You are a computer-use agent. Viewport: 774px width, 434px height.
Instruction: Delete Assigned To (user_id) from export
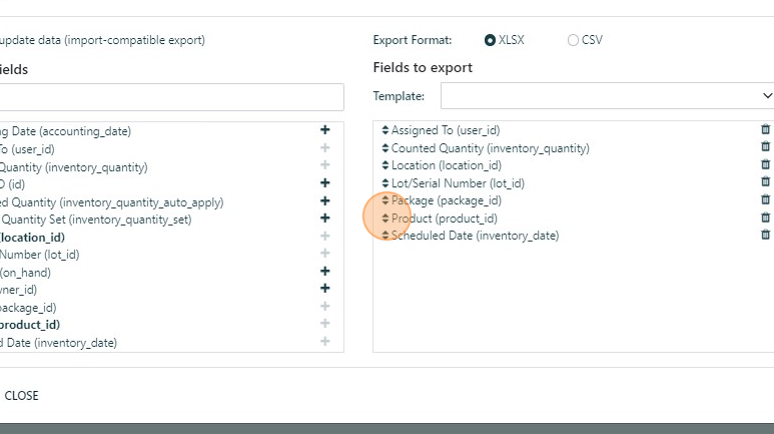(x=765, y=129)
